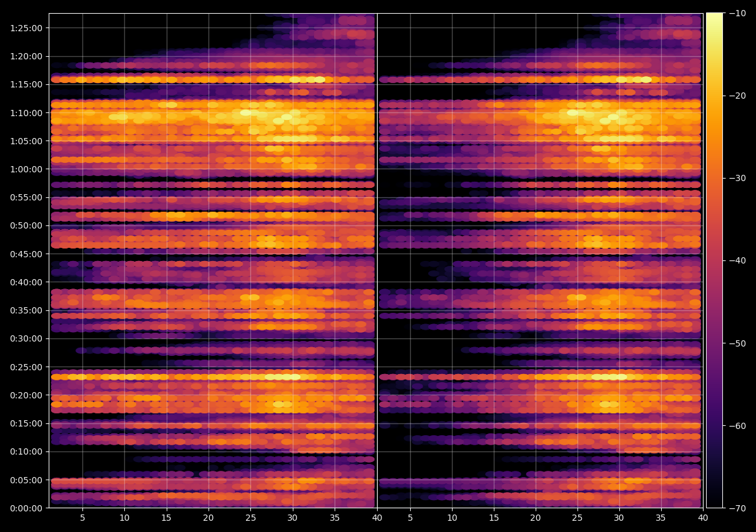Image resolution: width=756 pixels, height=532 pixels.
Task: Click x-axis tick 40 of right heatmap
Action: [x=703, y=518]
